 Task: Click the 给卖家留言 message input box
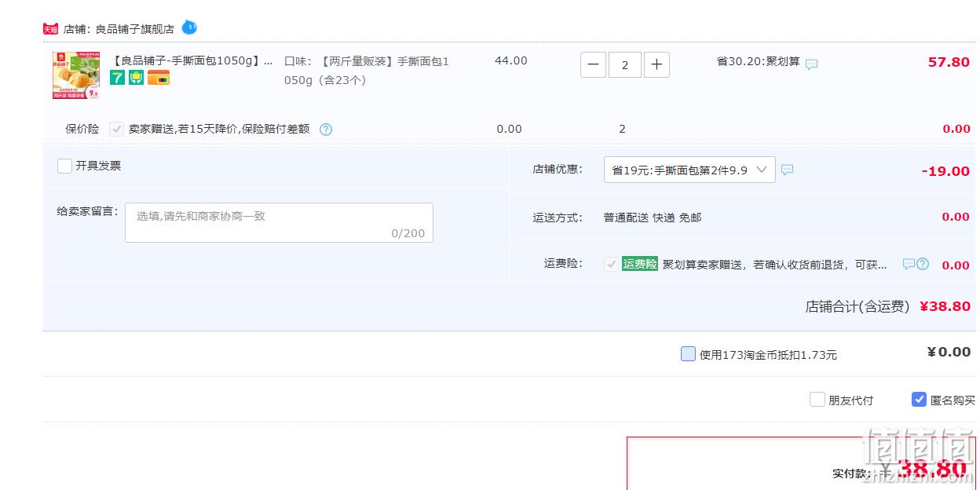click(x=279, y=222)
